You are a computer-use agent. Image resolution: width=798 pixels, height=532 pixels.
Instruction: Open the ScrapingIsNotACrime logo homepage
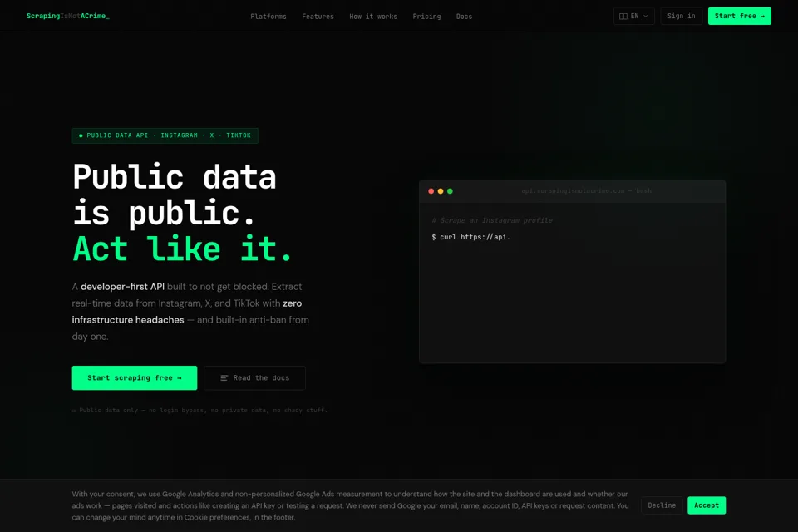click(67, 17)
